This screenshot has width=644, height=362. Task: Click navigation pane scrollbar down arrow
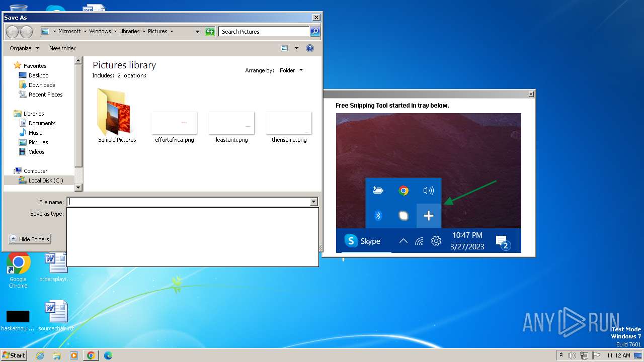(x=78, y=188)
